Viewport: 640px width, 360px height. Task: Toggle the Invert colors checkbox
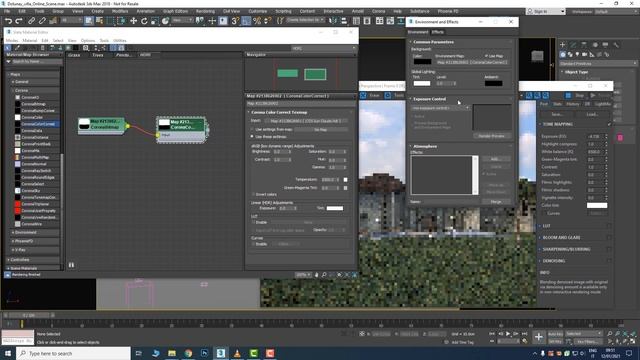tap(253, 194)
